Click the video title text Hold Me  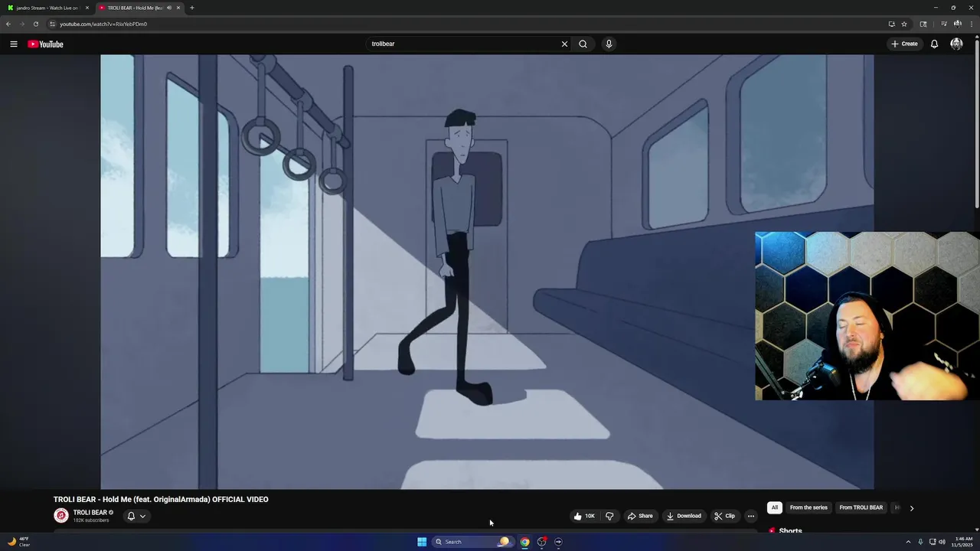point(117,500)
